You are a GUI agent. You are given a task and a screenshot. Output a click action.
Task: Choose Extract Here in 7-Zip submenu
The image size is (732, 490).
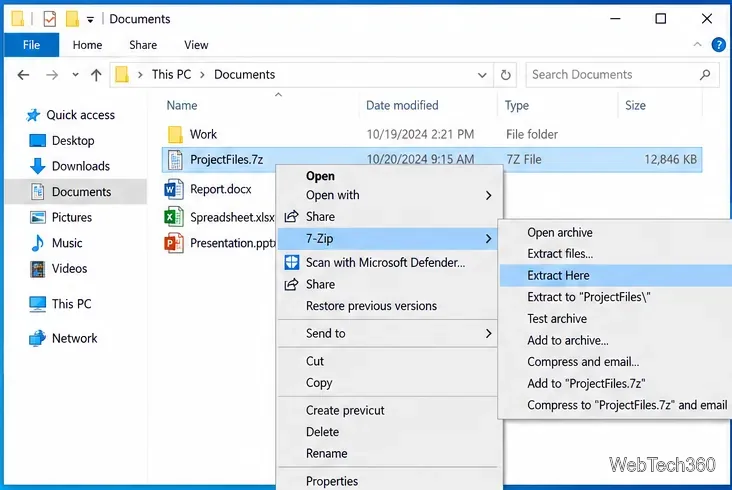click(615, 275)
